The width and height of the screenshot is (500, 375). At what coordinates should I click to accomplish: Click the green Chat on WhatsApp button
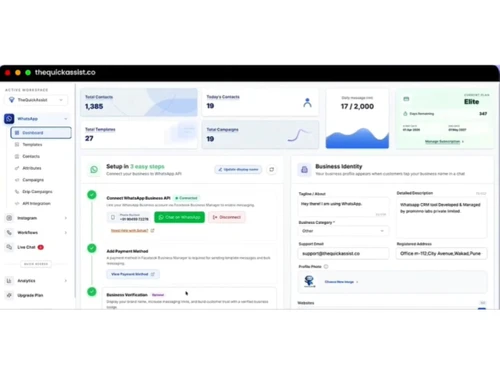pos(179,217)
